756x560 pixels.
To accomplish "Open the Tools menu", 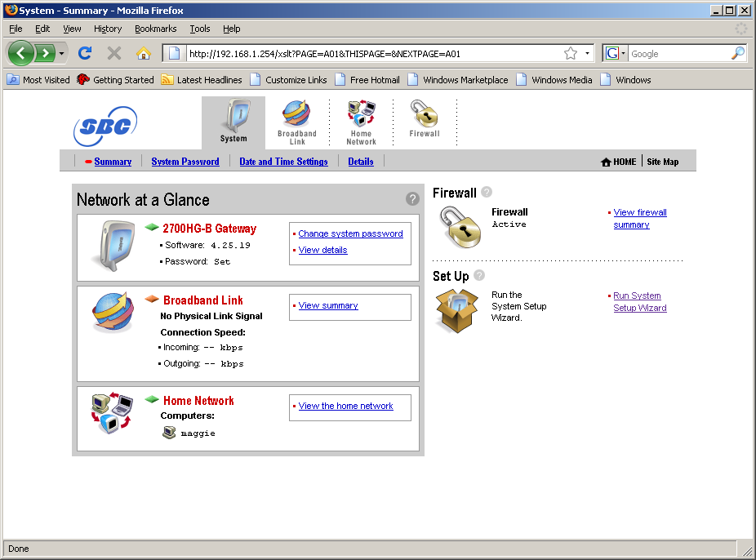I will (199, 29).
